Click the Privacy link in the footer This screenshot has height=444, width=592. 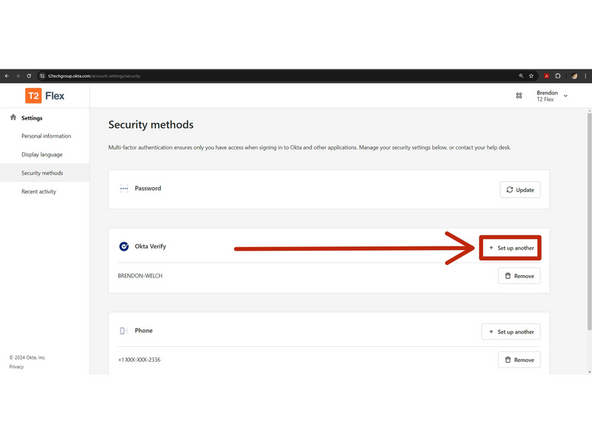tap(16, 367)
